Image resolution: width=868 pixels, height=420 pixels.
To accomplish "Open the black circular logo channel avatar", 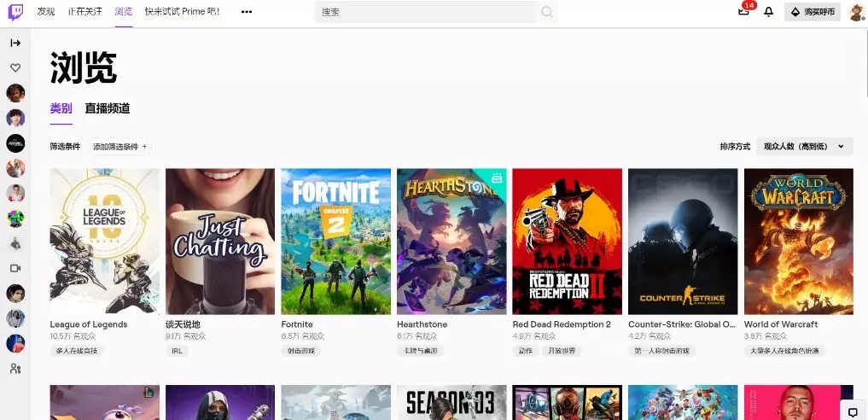I will pyautogui.click(x=15, y=143).
